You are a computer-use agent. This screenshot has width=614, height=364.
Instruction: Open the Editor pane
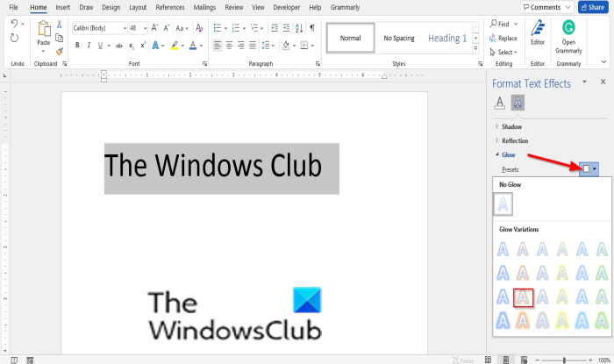(538, 32)
